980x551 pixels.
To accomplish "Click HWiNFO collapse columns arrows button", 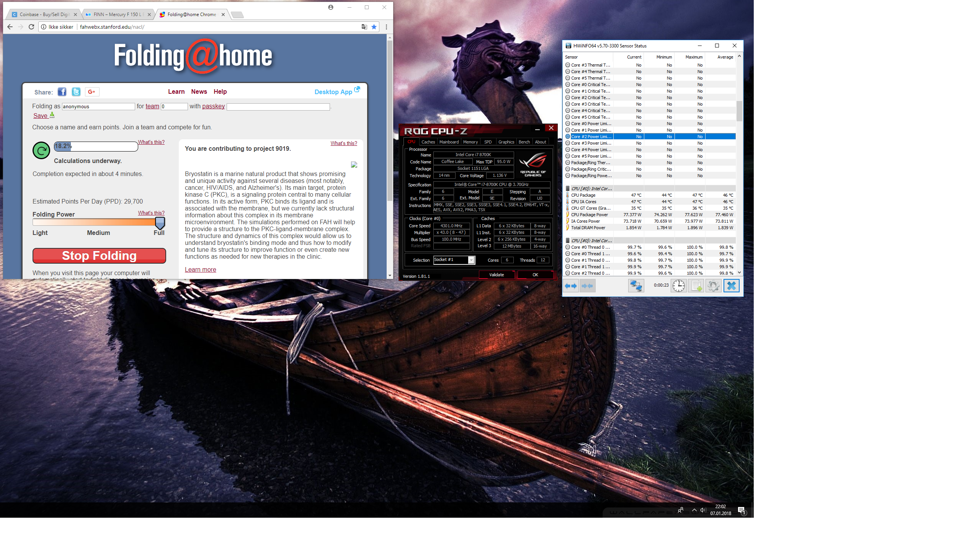I will [587, 286].
